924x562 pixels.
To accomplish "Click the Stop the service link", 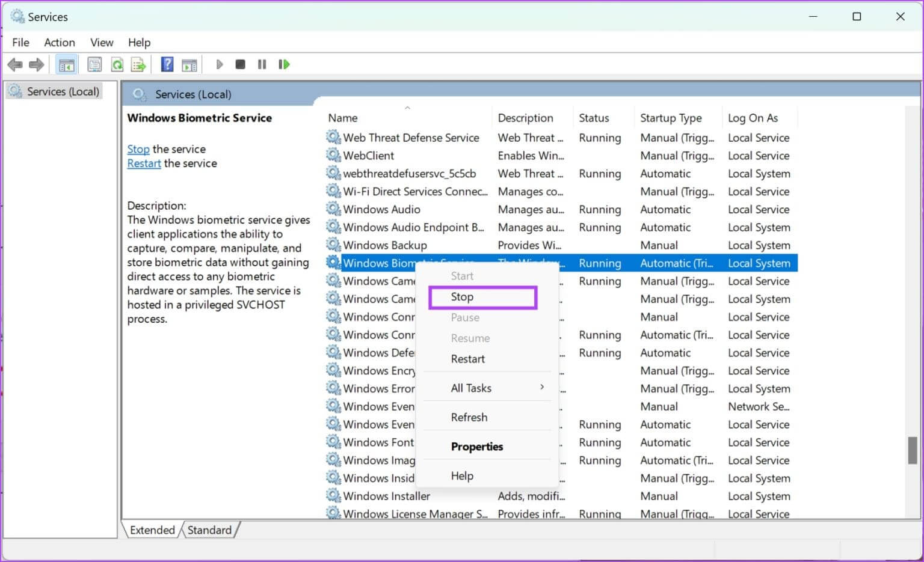I will click(138, 148).
